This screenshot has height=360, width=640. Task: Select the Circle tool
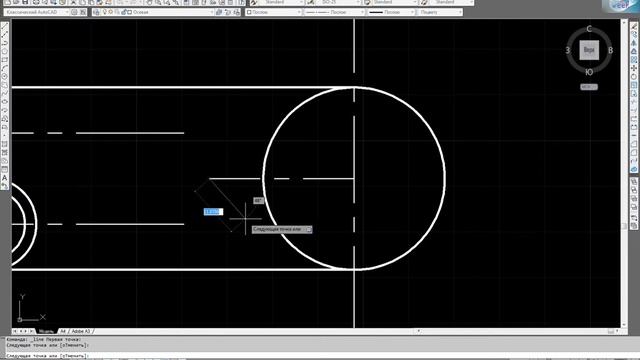pos(4,76)
